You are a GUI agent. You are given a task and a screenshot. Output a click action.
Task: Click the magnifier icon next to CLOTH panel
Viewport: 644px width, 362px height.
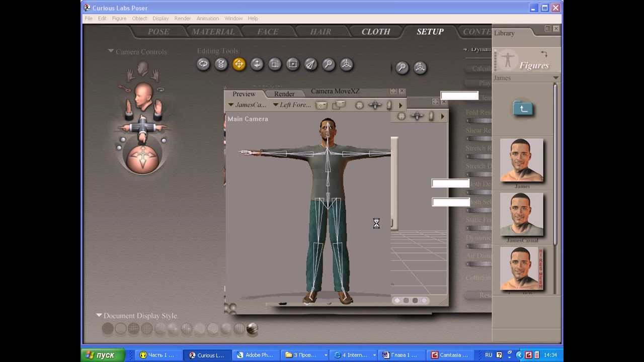402,67
